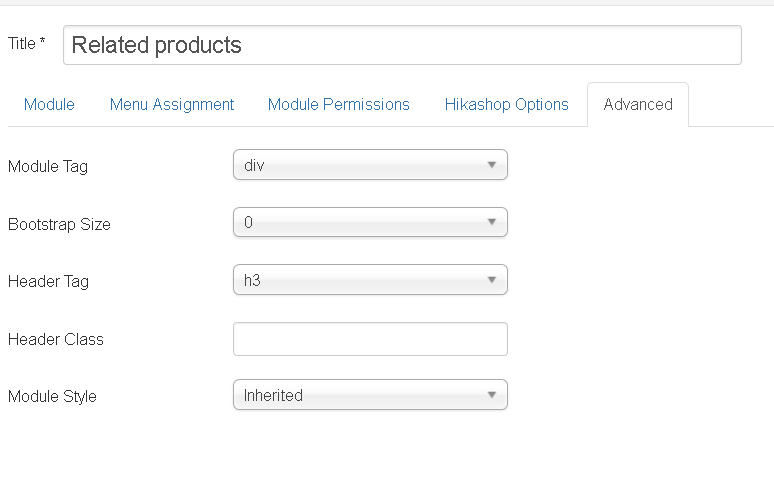Select the Hikashop Options tab
Screen dimensions: 774x492
tap(507, 104)
